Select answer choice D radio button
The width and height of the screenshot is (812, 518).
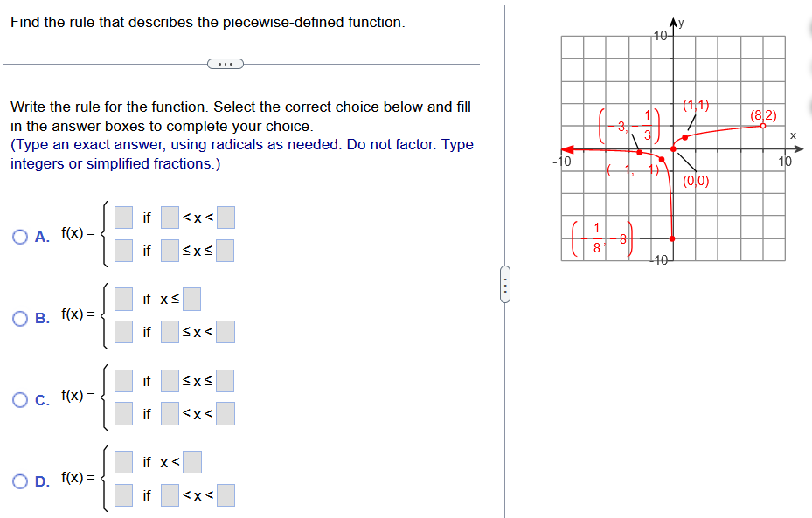pyautogui.click(x=19, y=480)
